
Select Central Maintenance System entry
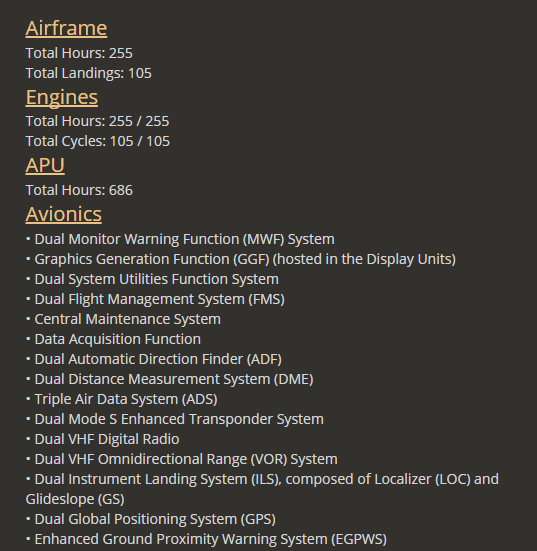pyautogui.click(x=123, y=319)
